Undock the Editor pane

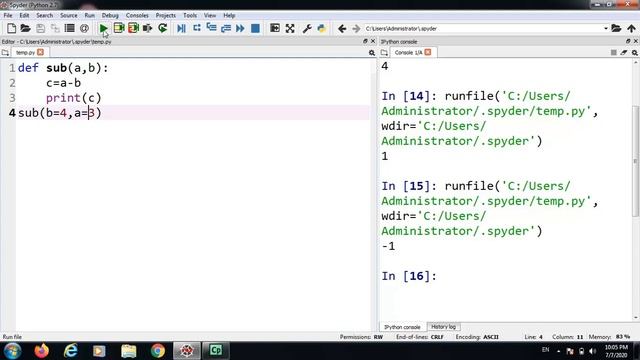click(365, 41)
